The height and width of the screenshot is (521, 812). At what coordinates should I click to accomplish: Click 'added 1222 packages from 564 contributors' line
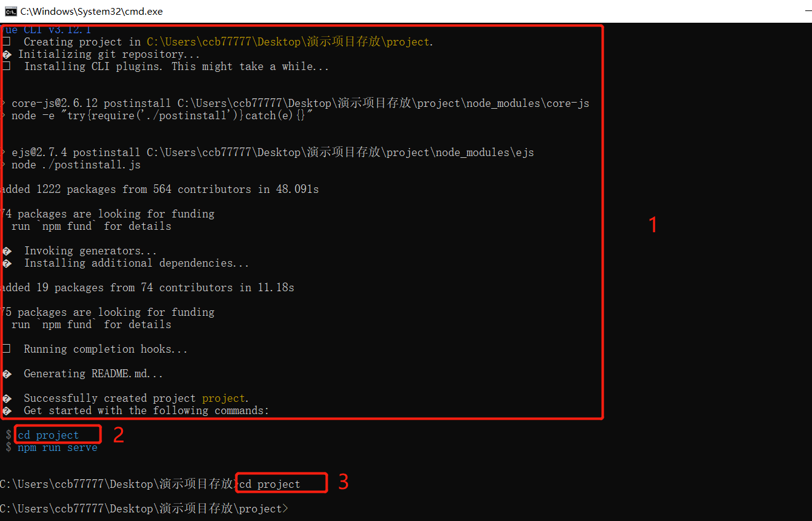160,189
